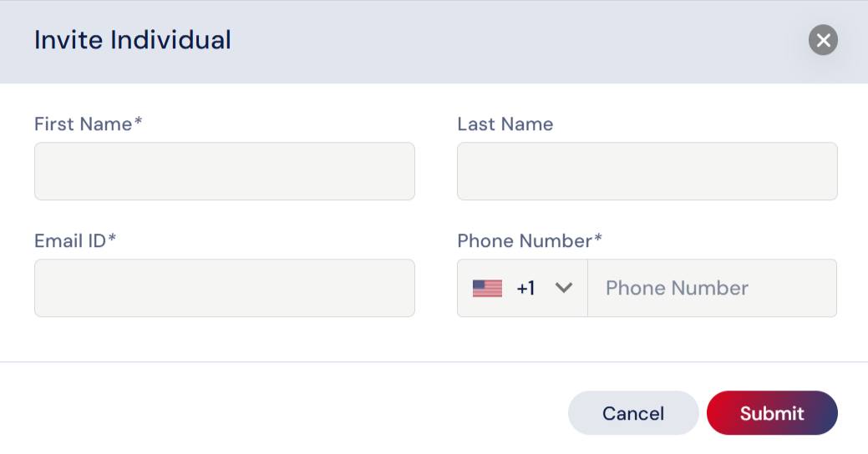Click blank footer area left of Cancel
Viewport: 868px width, 454px height.
(277, 412)
